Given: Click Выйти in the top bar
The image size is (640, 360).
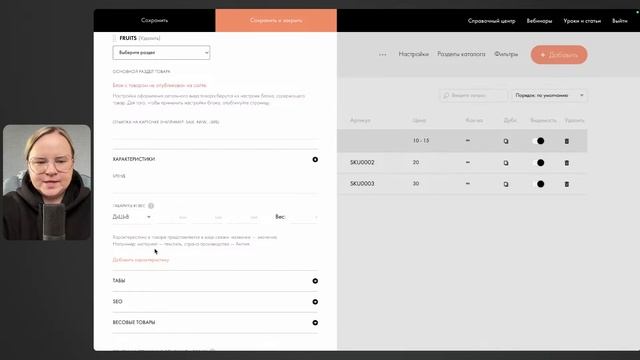Looking at the screenshot, I should [620, 21].
